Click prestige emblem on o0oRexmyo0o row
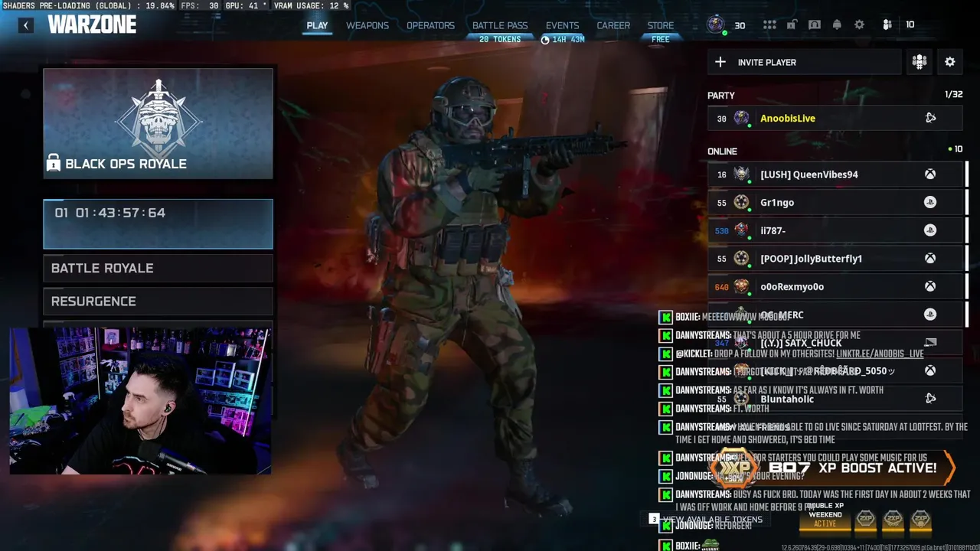Viewport: 980px width, 551px height. coord(741,286)
